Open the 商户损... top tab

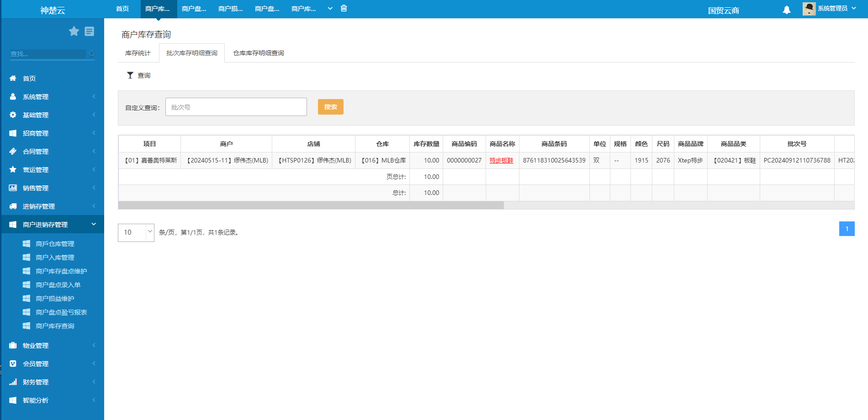click(231, 9)
